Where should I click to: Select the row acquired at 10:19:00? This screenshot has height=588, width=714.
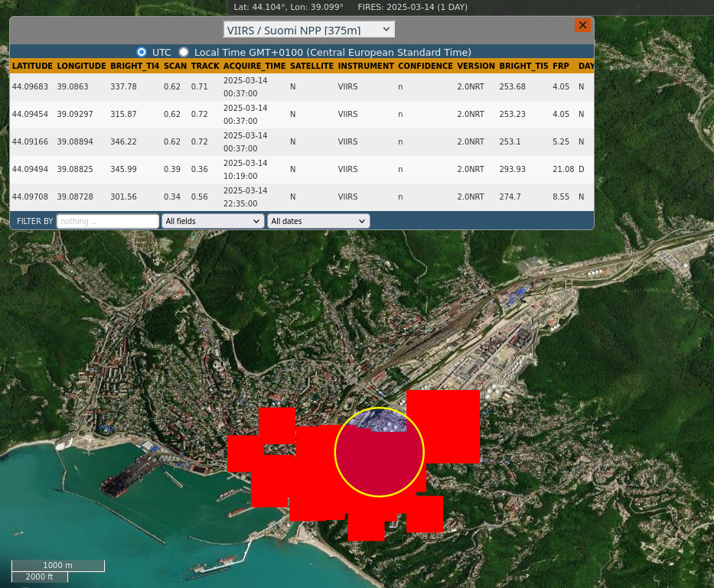(x=245, y=170)
